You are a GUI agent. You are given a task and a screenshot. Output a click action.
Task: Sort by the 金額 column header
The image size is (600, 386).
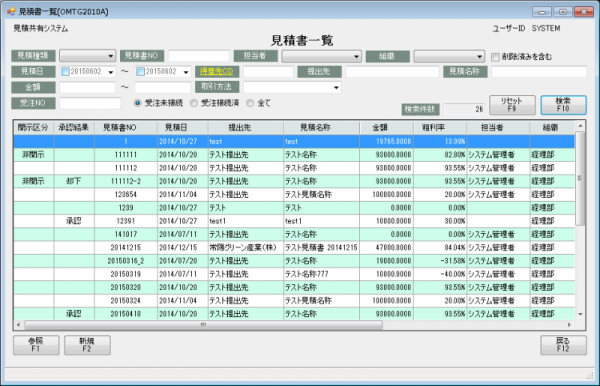point(386,128)
